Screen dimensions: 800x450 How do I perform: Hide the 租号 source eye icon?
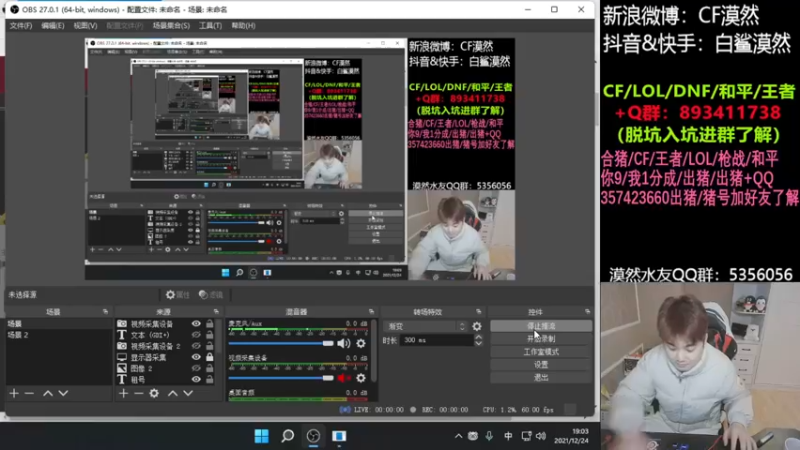(x=196, y=380)
